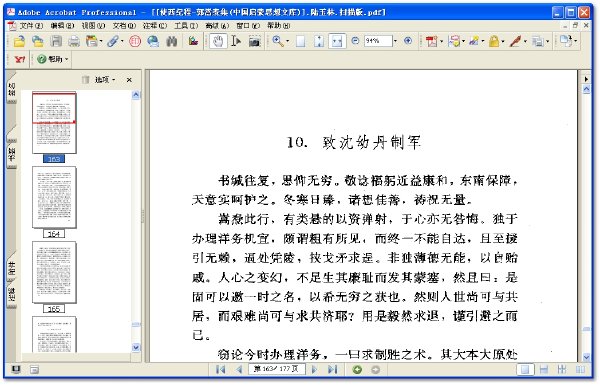
Task: Select the Zoom In magnifier tool
Action: [x=278, y=41]
